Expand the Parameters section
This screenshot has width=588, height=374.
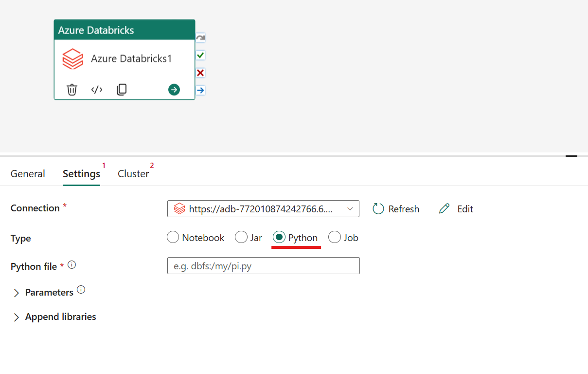tap(16, 292)
